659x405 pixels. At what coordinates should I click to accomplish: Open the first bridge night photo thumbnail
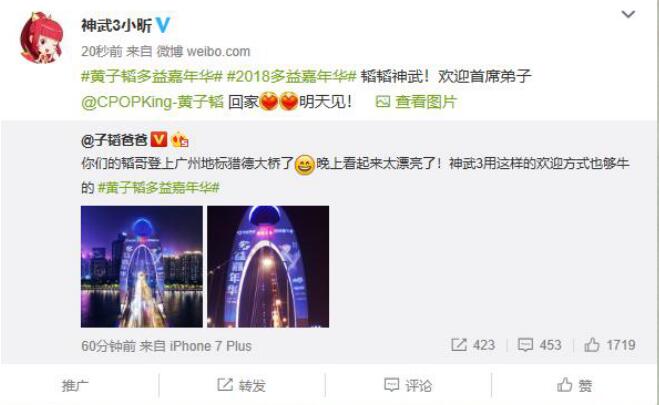point(142,266)
